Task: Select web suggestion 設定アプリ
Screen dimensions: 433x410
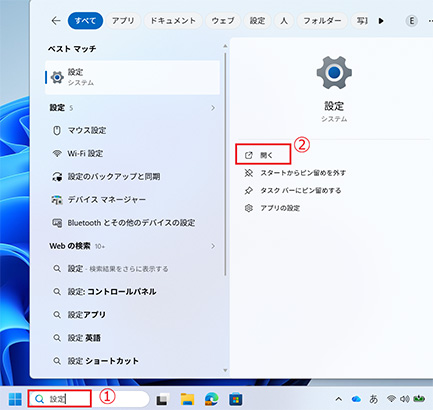Action: [133, 315]
